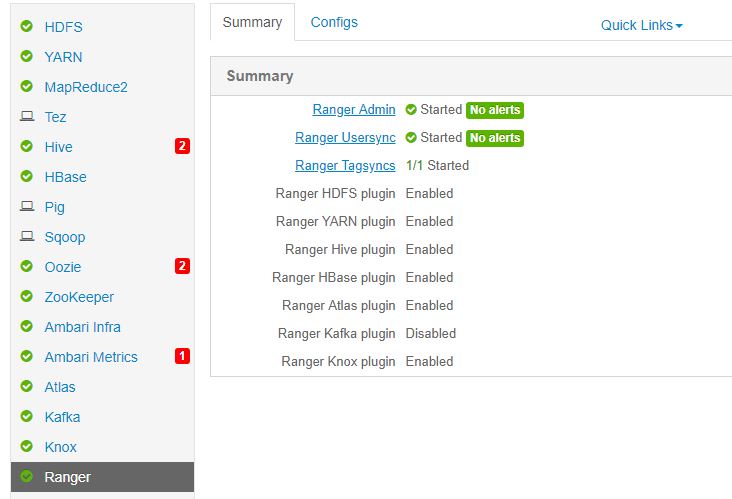This screenshot has width=732, height=499.
Task: Click the green check beside Ranger Usersync status
Action: pyautogui.click(x=411, y=138)
